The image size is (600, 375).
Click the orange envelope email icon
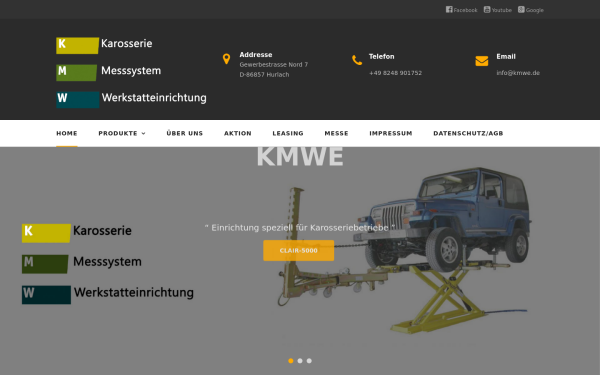coord(481,61)
